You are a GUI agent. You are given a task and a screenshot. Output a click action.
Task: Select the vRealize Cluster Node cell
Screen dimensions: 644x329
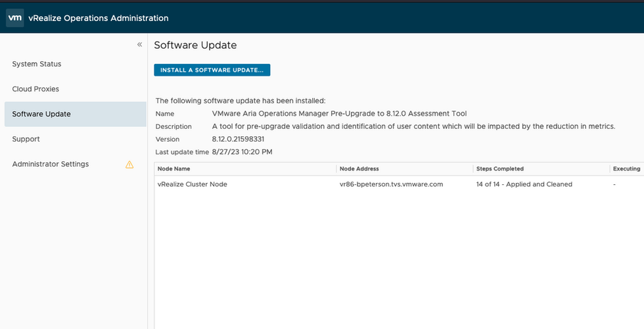[192, 184]
